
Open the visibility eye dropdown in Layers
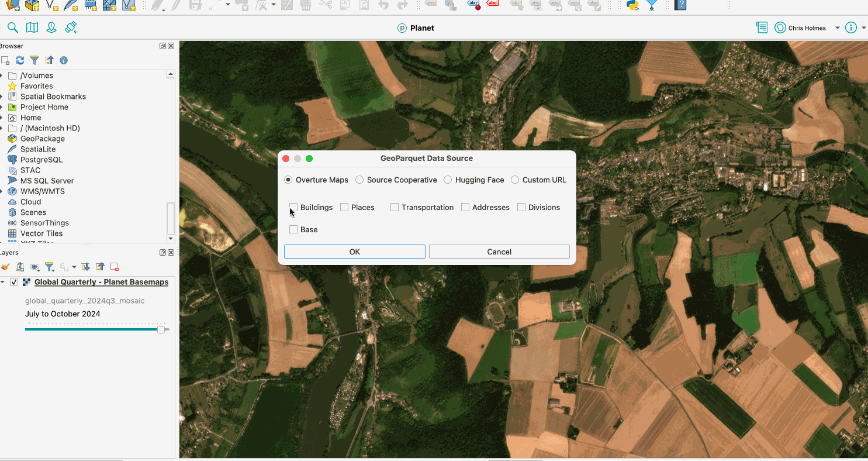[35, 267]
